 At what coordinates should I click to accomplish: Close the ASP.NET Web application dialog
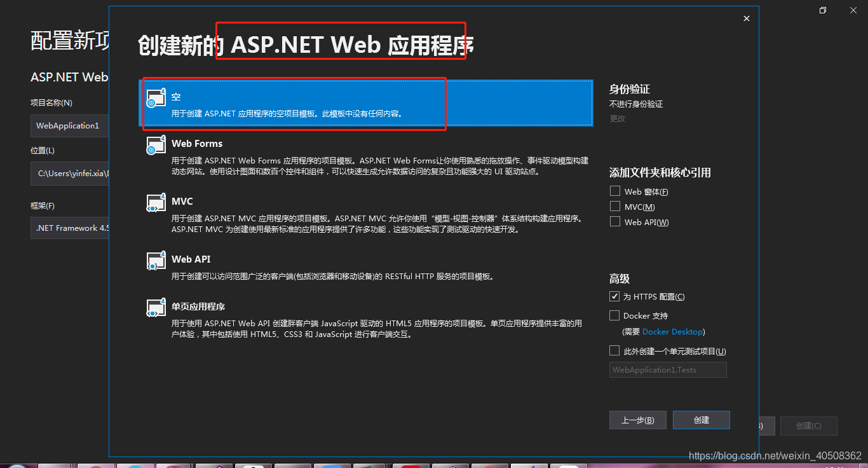(x=747, y=19)
